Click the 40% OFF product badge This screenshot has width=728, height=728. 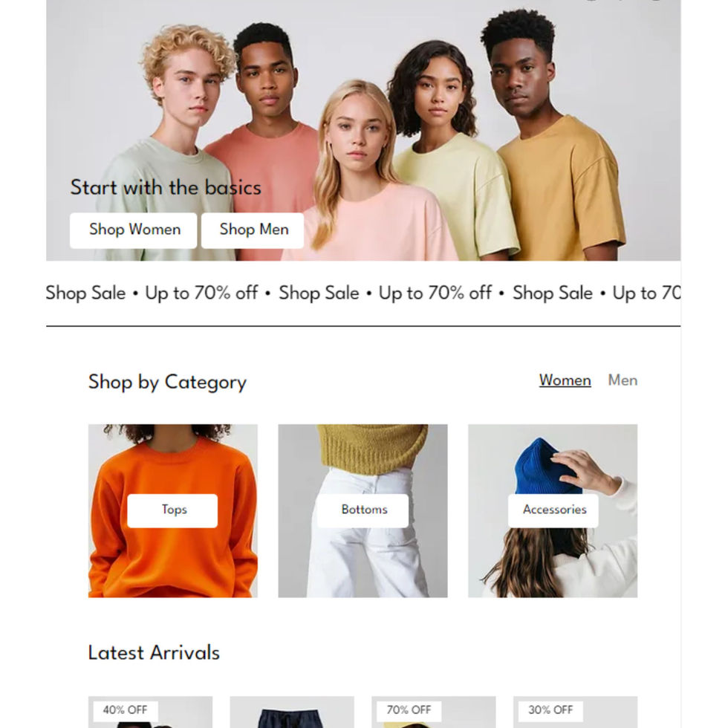pos(126,710)
